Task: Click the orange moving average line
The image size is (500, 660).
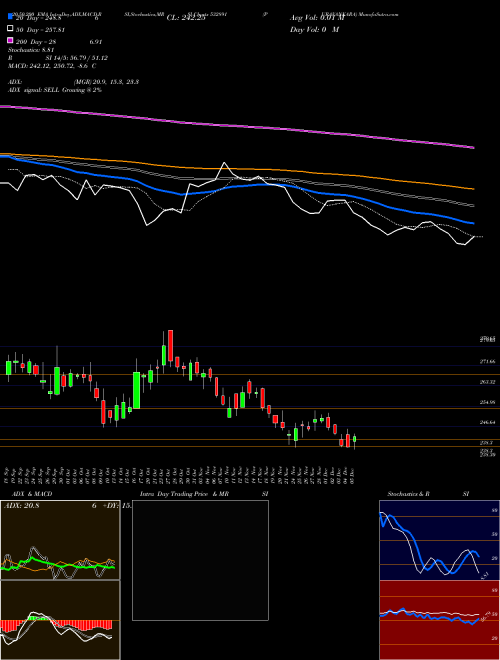Action: (x=236, y=168)
